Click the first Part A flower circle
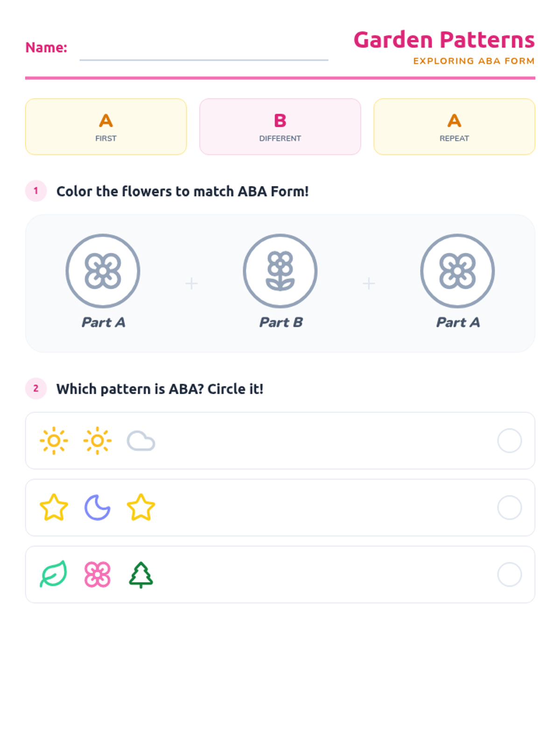 coord(103,271)
